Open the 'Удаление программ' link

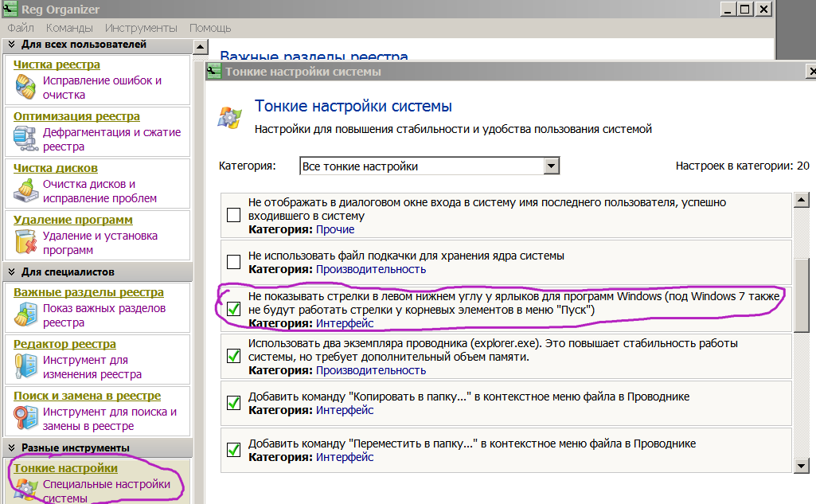pyautogui.click(x=73, y=220)
